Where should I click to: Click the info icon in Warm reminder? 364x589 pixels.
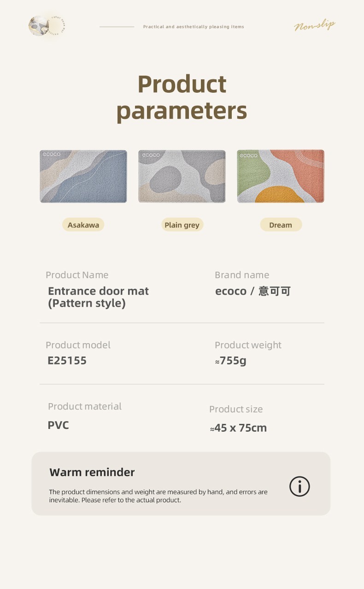[x=299, y=486]
